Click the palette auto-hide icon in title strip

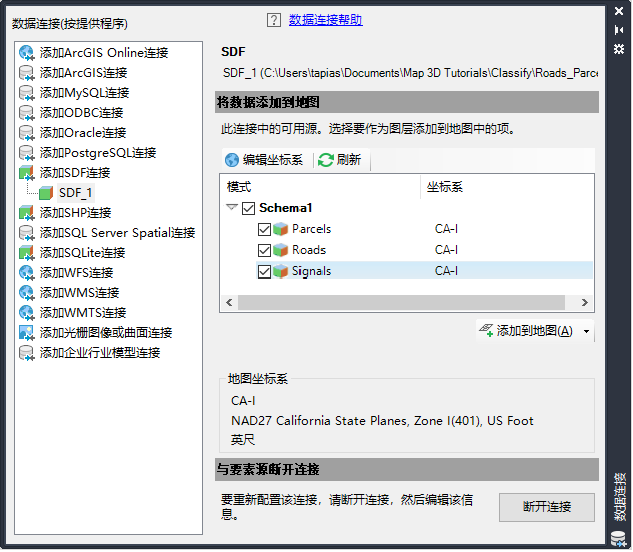click(619, 30)
